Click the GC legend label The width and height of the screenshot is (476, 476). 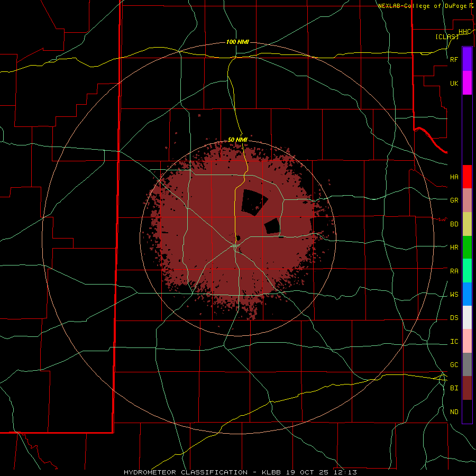click(x=454, y=365)
